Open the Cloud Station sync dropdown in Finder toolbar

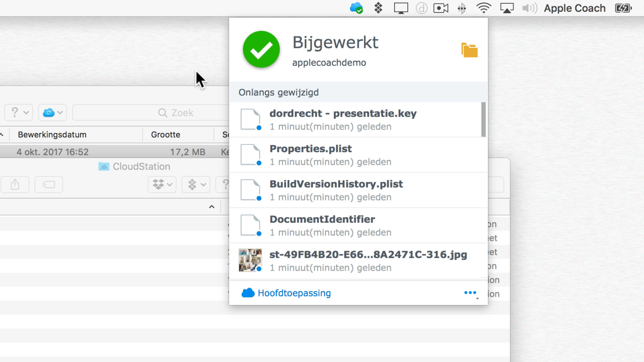point(53,113)
